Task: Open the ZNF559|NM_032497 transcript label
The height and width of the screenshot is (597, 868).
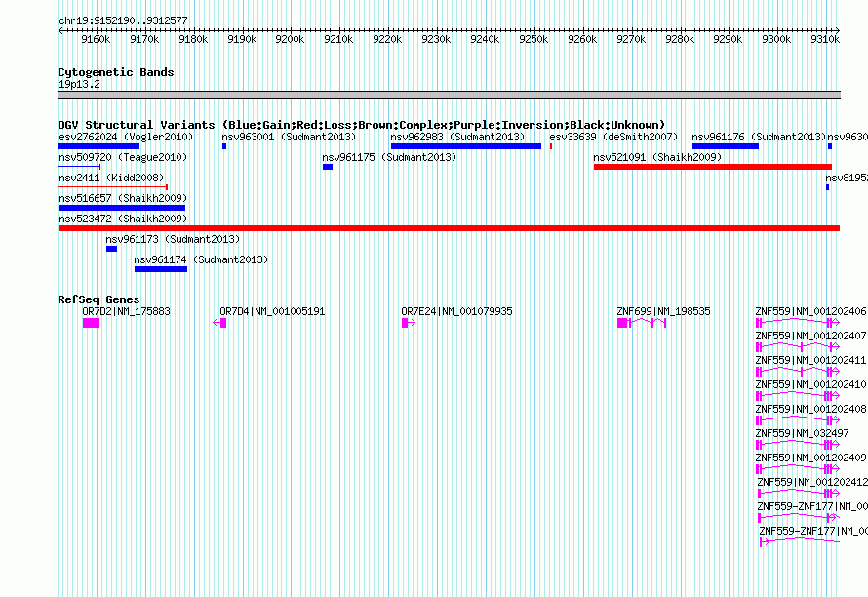Action: pos(802,434)
